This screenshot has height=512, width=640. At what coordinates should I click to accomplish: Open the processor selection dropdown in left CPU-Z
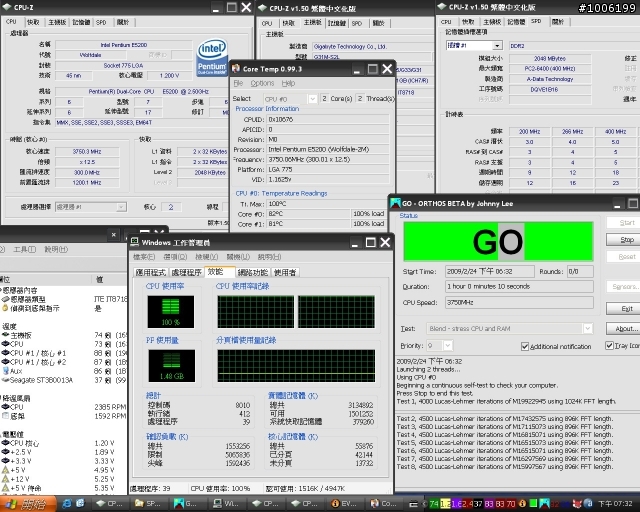coord(121,207)
